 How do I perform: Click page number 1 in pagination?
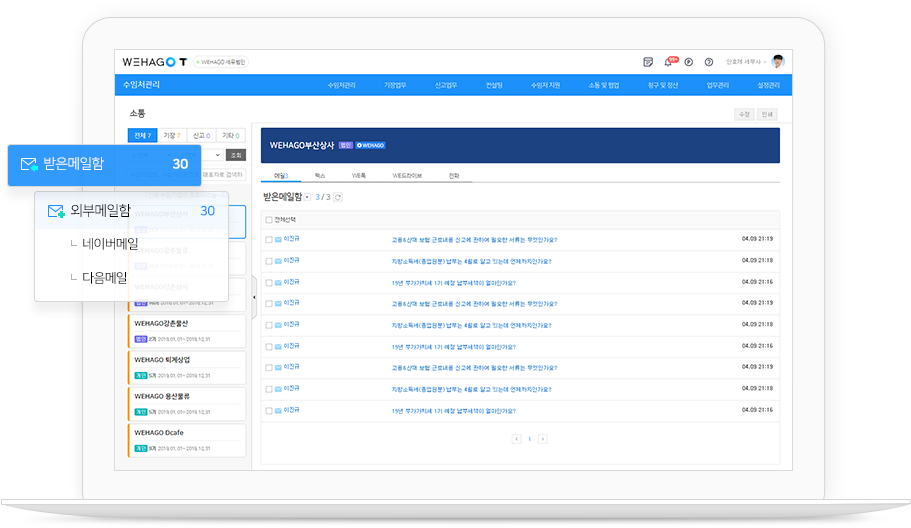(529, 439)
